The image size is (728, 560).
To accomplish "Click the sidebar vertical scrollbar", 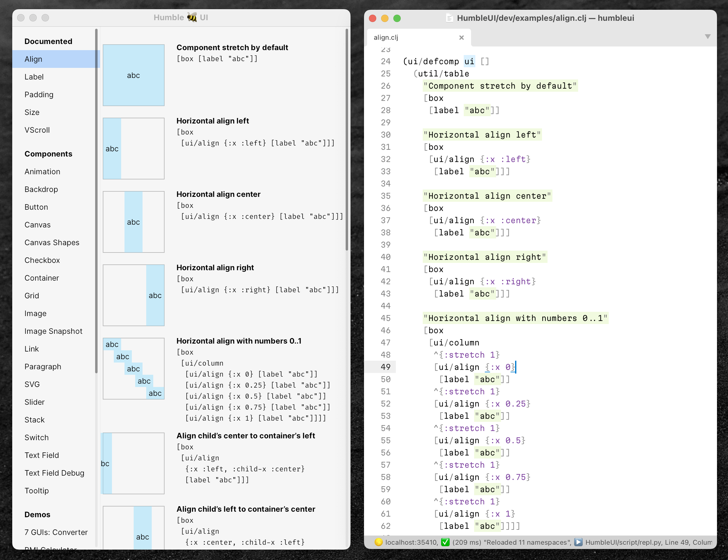I will click(x=96, y=200).
